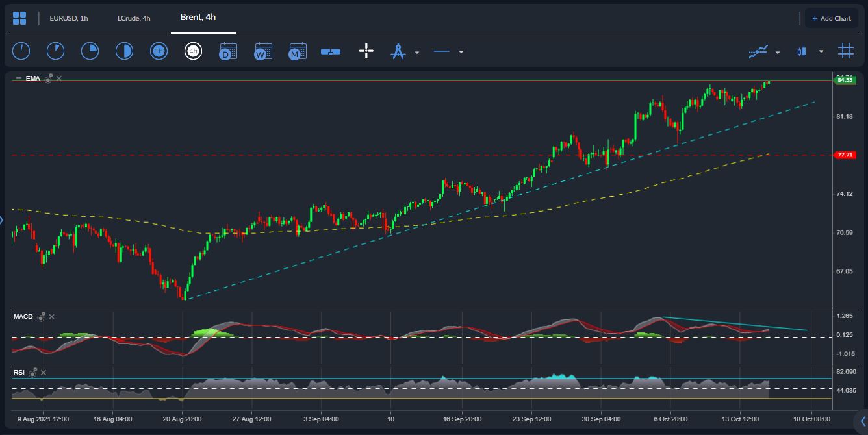Select the daily timeframe calendar icon
Viewport: 868px width, 435px height.
point(228,51)
